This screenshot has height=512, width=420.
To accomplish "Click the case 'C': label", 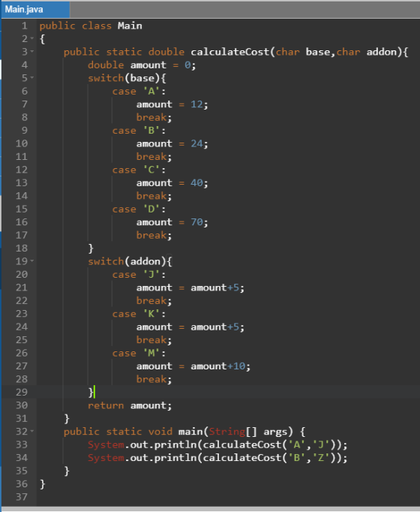I will (x=139, y=170).
